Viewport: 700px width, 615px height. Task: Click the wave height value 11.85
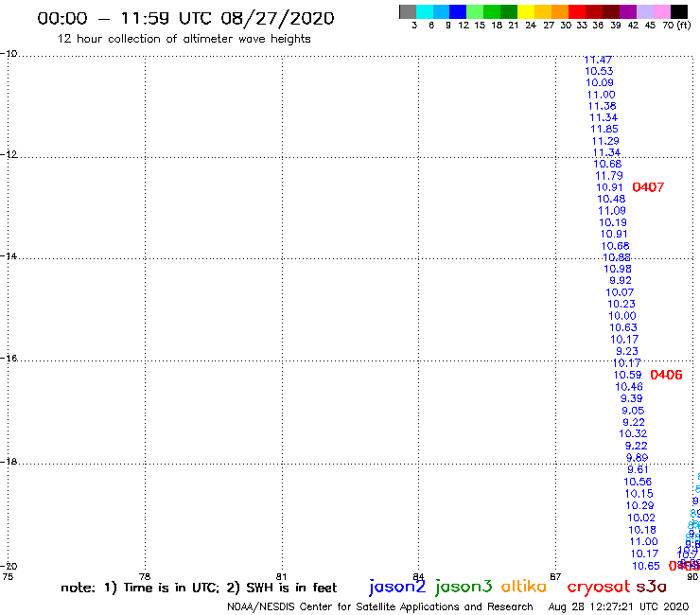pyautogui.click(x=604, y=129)
